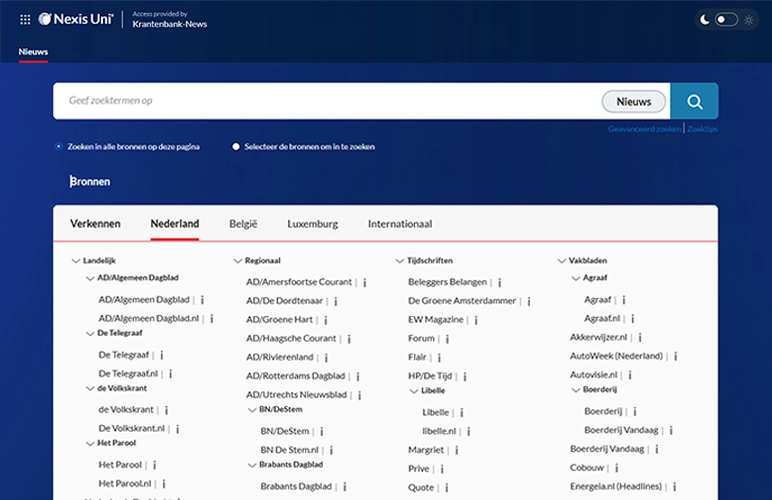772x500 pixels.
Task: Show info for Margriet
Action: pos(456,450)
